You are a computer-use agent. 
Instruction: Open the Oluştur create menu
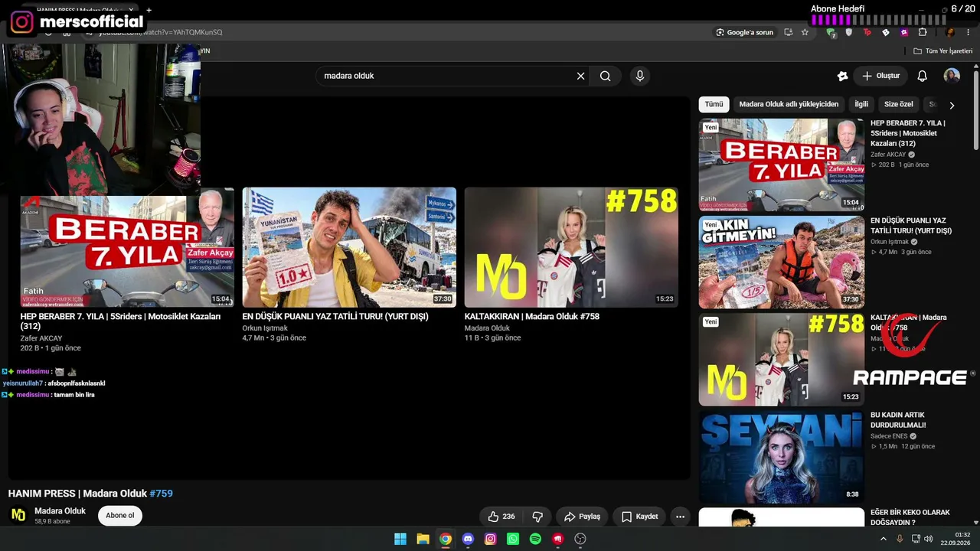[x=880, y=76]
